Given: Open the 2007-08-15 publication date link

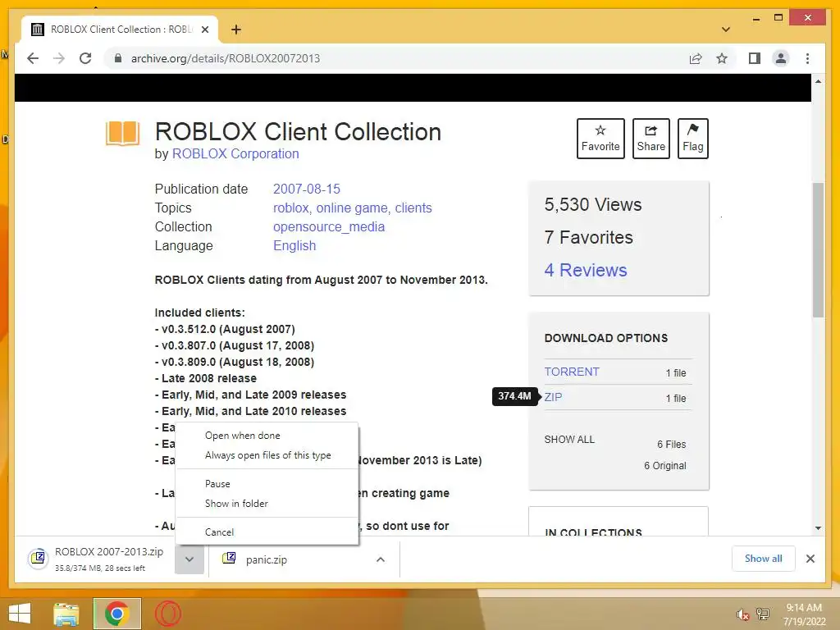Looking at the screenshot, I should [x=307, y=189].
